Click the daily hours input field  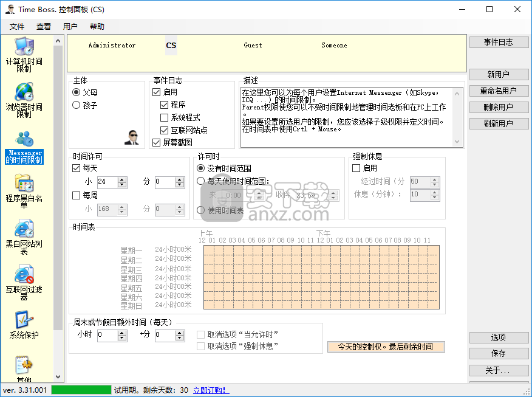(107, 182)
